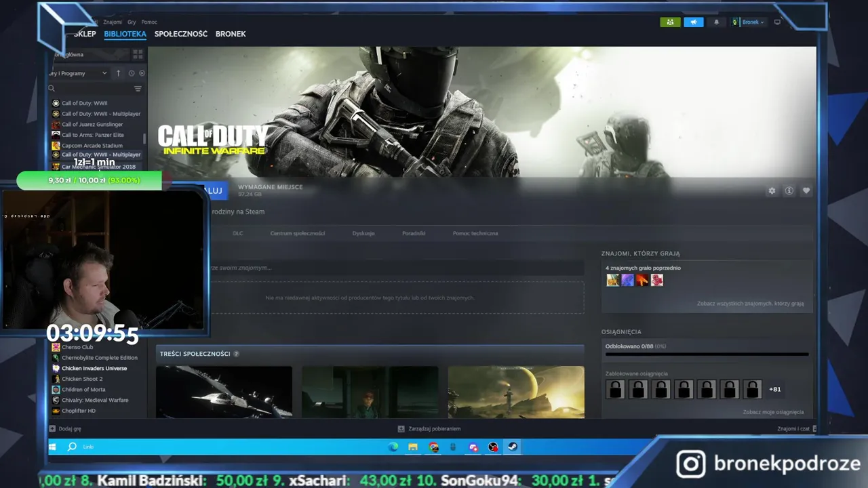The width and height of the screenshot is (868, 488).
Task: Open the Pomoc menu
Action: [149, 22]
